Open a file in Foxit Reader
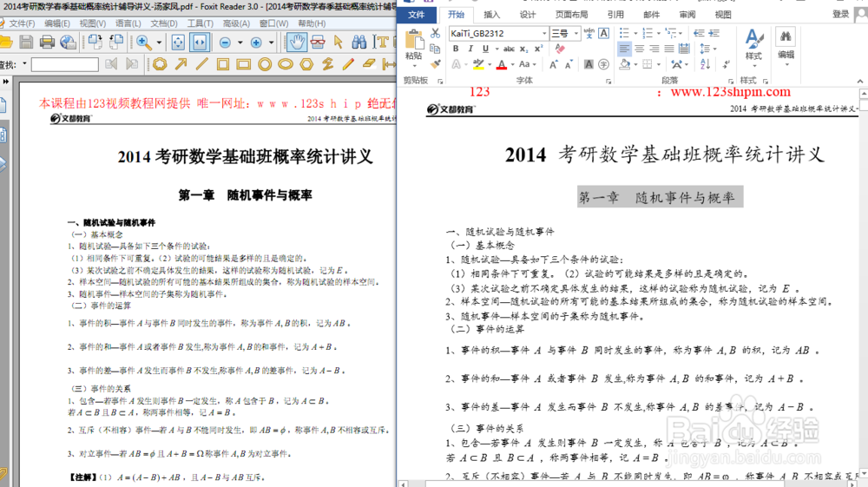This screenshot has height=487, width=868. coord(4,42)
